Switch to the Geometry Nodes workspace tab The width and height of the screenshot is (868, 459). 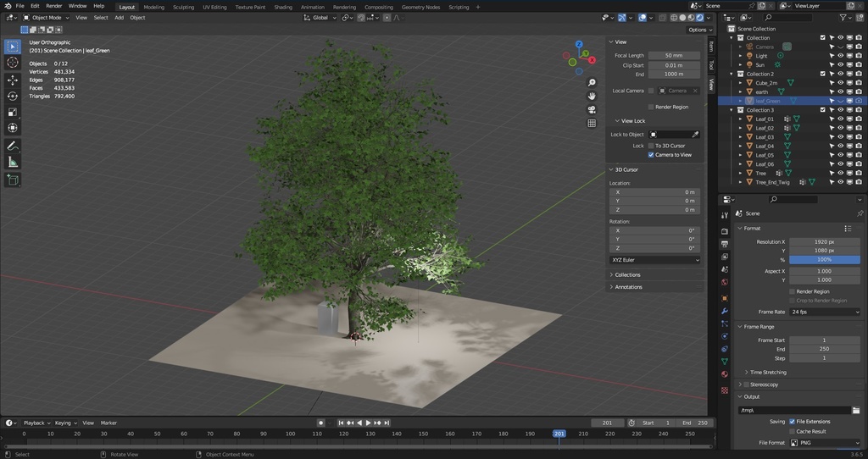click(x=420, y=7)
